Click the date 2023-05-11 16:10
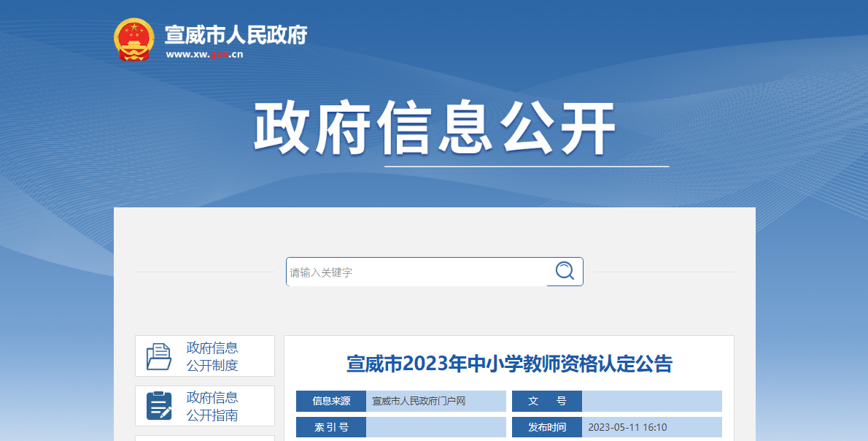868x441 pixels. [627, 427]
